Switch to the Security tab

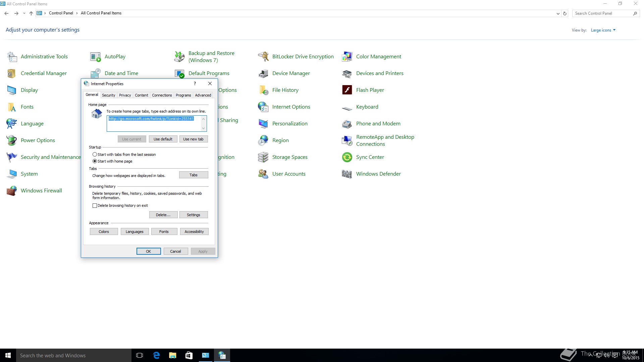point(108,95)
